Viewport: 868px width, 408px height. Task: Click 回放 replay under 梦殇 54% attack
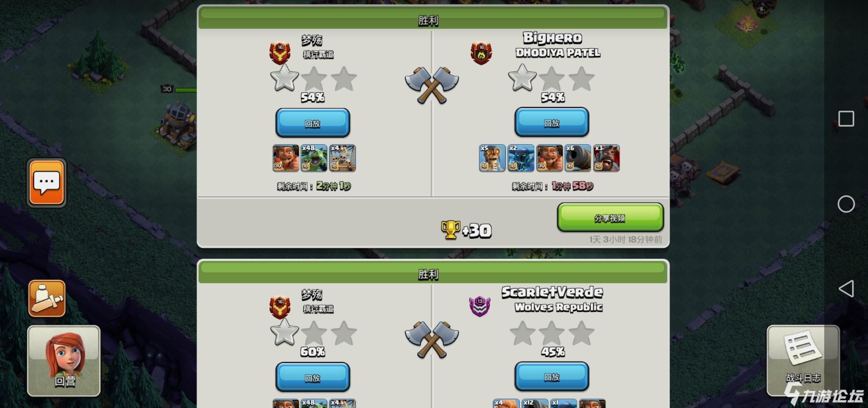point(312,123)
